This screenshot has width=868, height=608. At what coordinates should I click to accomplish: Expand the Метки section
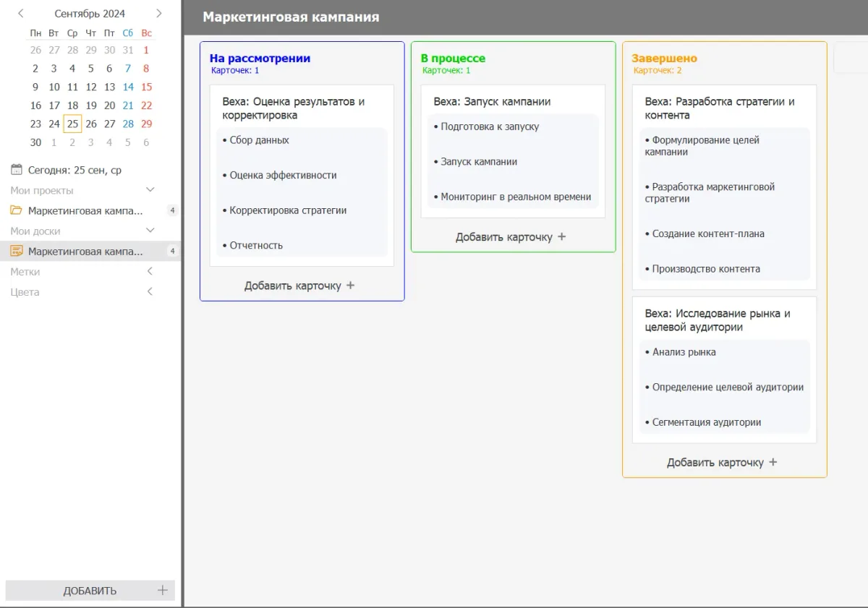click(x=150, y=272)
